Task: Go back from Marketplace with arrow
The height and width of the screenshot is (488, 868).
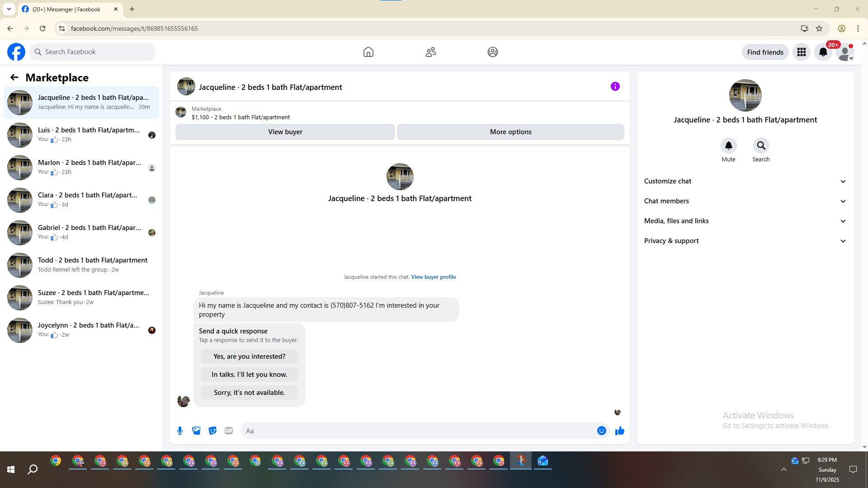Action: 14,78
